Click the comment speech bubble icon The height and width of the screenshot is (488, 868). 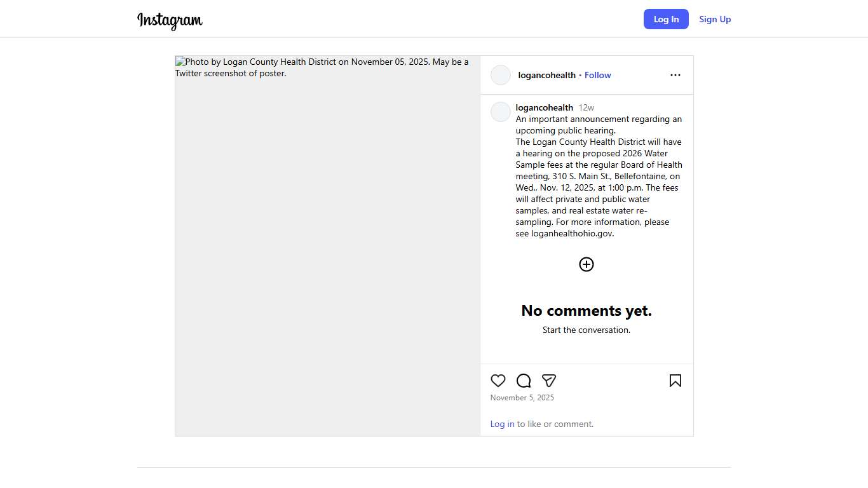pos(524,381)
